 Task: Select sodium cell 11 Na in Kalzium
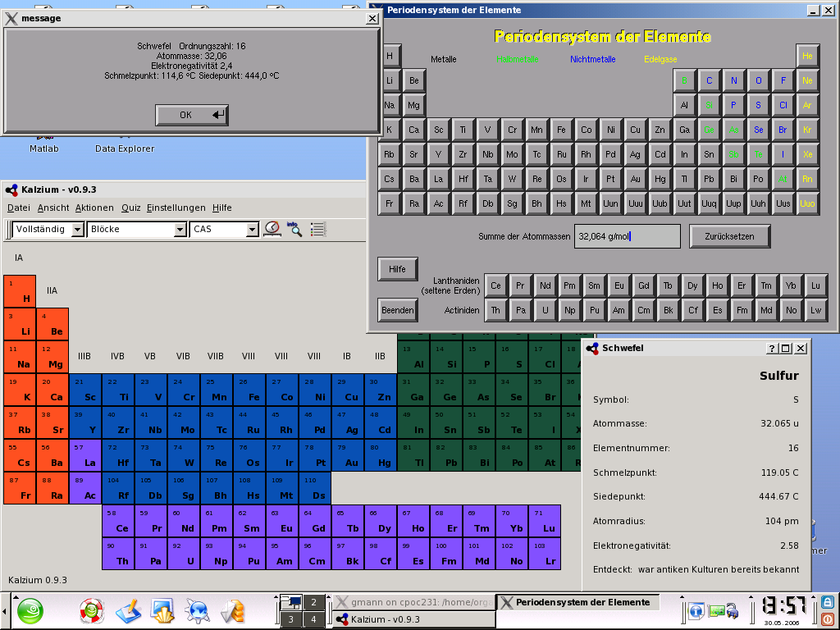pos(20,358)
